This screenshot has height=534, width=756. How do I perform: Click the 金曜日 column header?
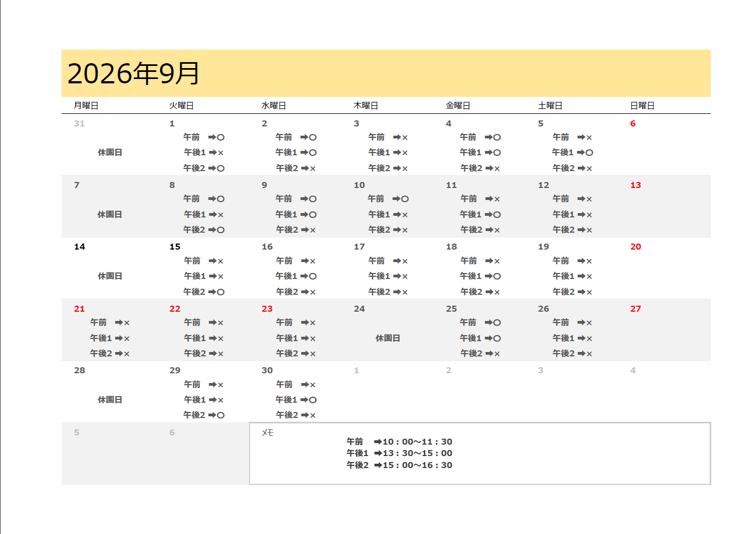click(458, 106)
